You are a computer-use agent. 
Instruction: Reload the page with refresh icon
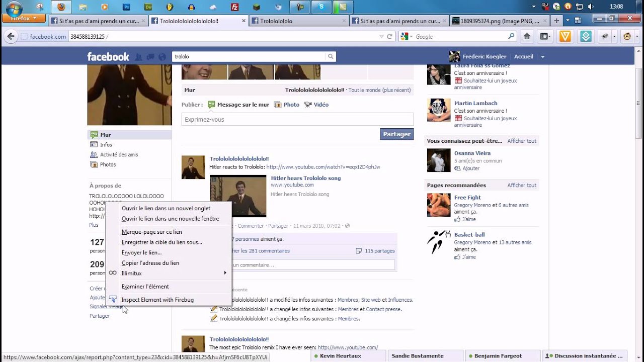(388, 36)
